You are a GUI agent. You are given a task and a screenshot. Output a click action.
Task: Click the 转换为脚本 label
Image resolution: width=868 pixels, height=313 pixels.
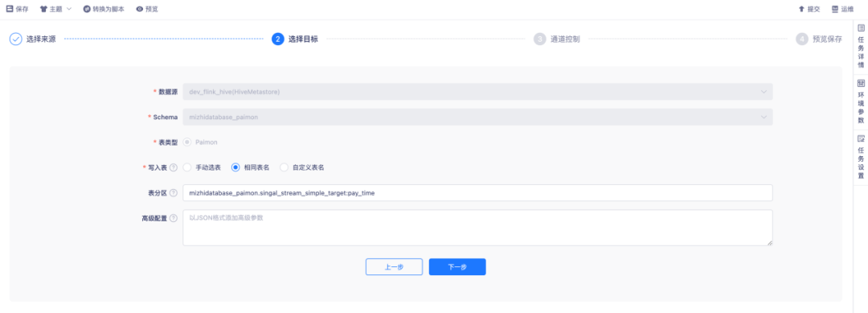tap(108, 9)
